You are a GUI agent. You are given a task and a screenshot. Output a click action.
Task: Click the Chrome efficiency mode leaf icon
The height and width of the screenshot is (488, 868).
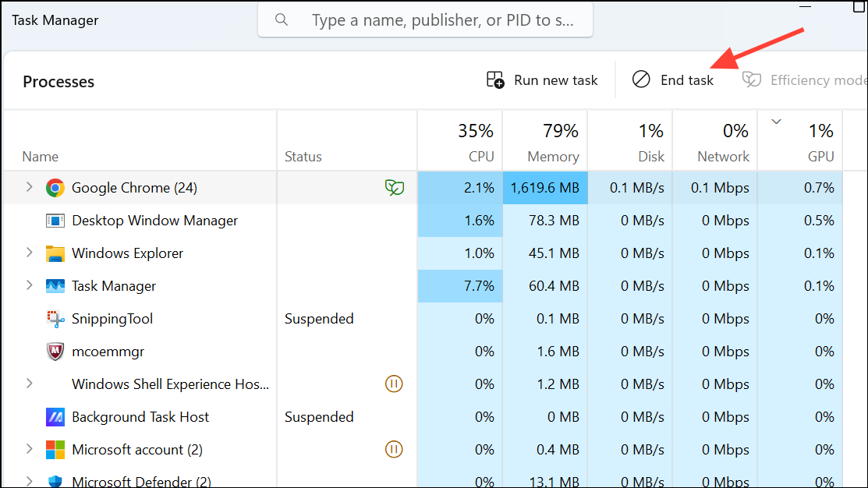pyautogui.click(x=394, y=188)
